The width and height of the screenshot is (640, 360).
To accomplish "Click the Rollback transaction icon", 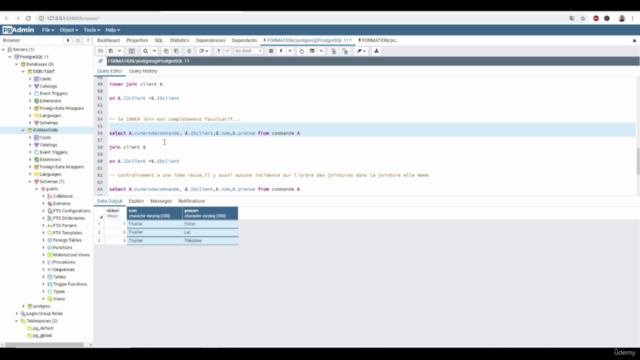I will (345, 51).
